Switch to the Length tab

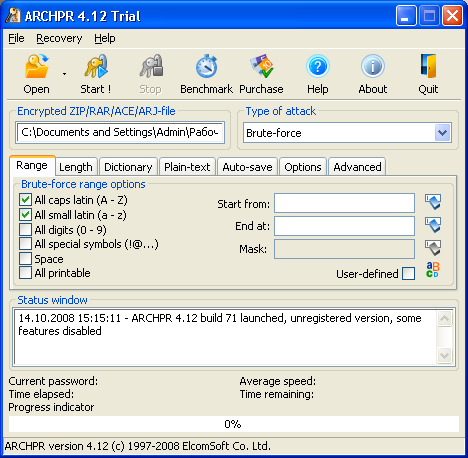[76, 167]
